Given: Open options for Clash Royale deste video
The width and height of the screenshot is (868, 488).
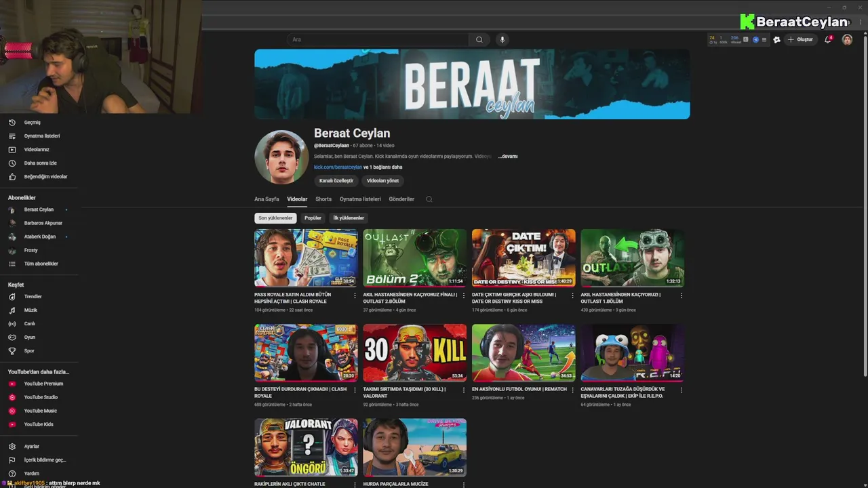Looking at the screenshot, I should coord(355,390).
